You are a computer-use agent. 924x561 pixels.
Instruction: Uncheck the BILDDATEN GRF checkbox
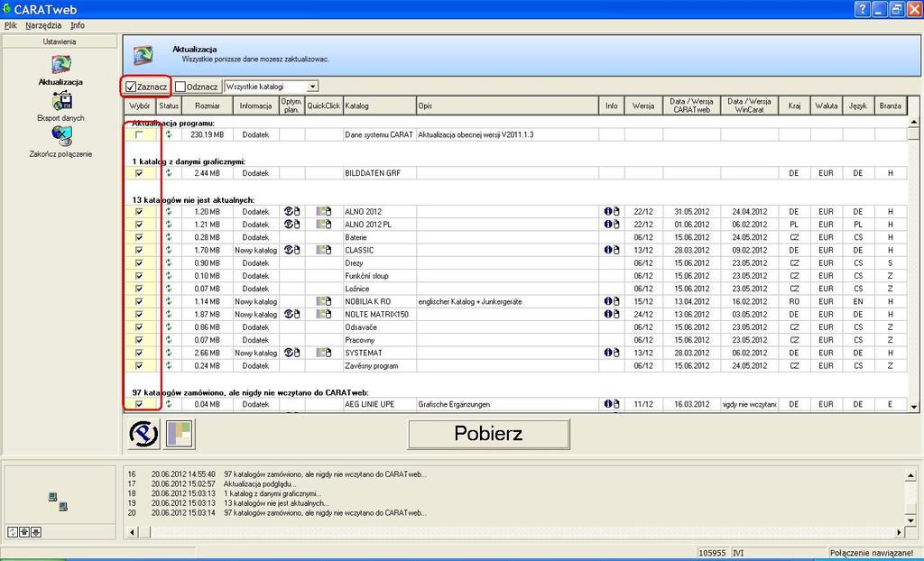[x=139, y=173]
